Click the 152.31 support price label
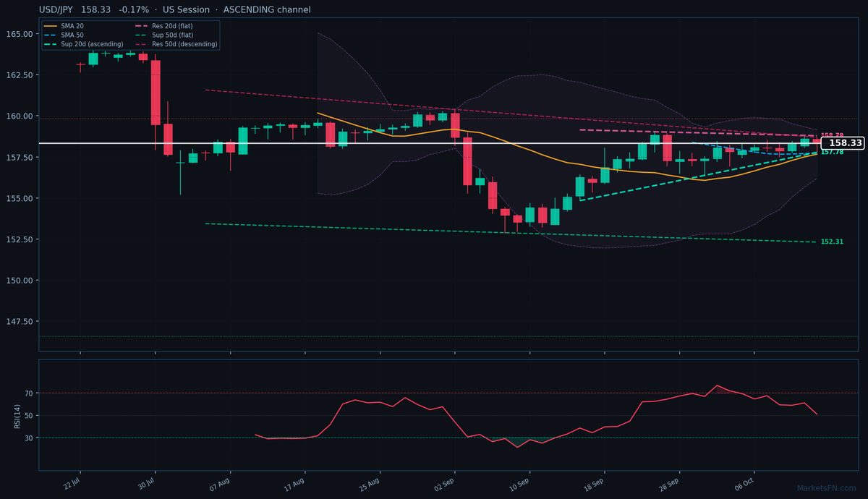The height and width of the screenshot is (499, 868). pos(832,242)
